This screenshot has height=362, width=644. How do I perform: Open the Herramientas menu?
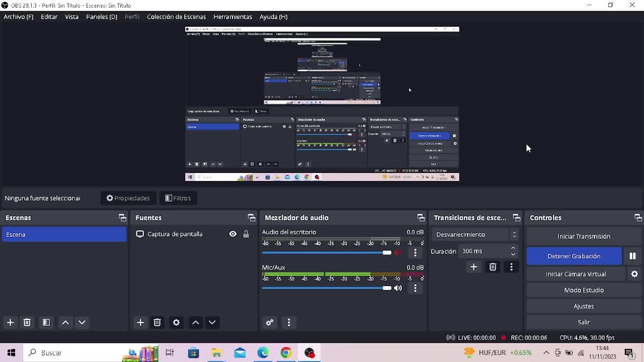click(x=232, y=17)
